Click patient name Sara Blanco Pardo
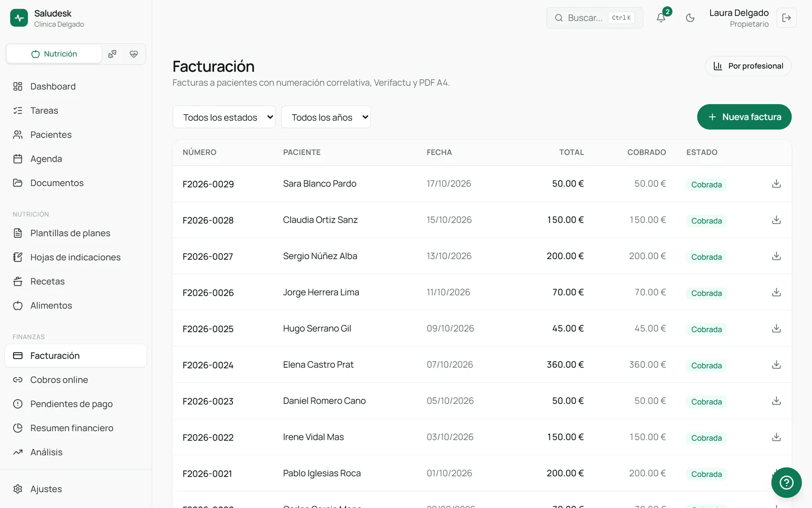Image resolution: width=812 pixels, height=508 pixels. (320, 184)
